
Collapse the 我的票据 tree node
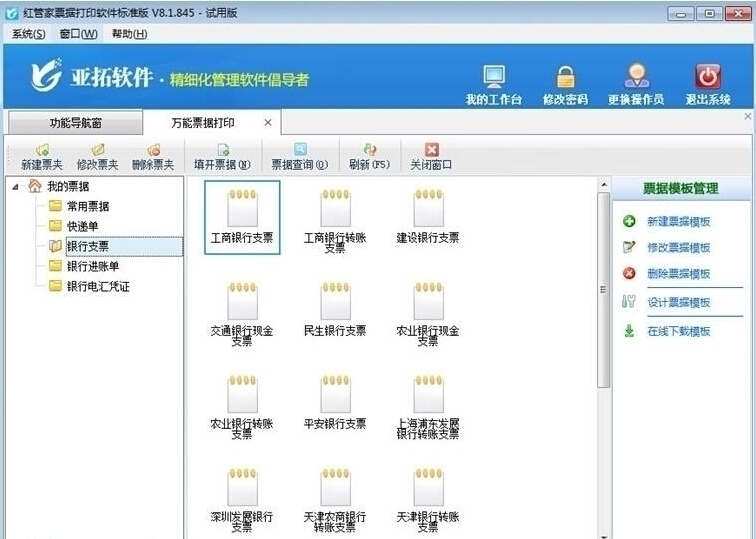(x=15, y=187)
